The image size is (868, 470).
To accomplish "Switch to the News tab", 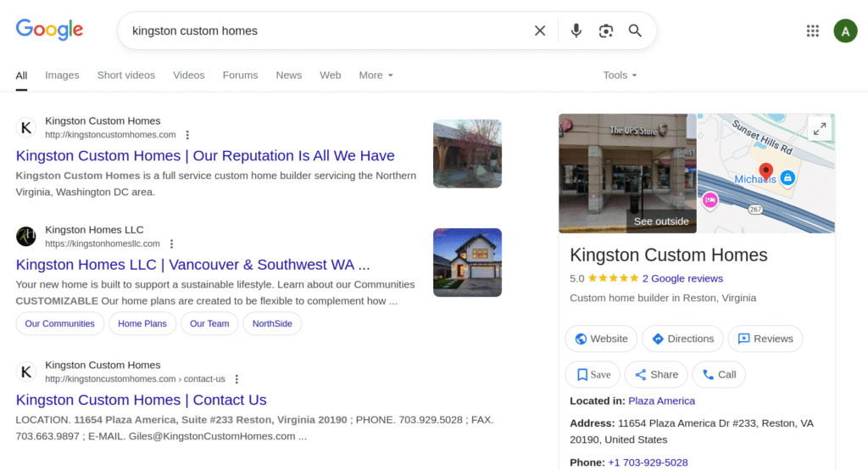I will point(289,76).
